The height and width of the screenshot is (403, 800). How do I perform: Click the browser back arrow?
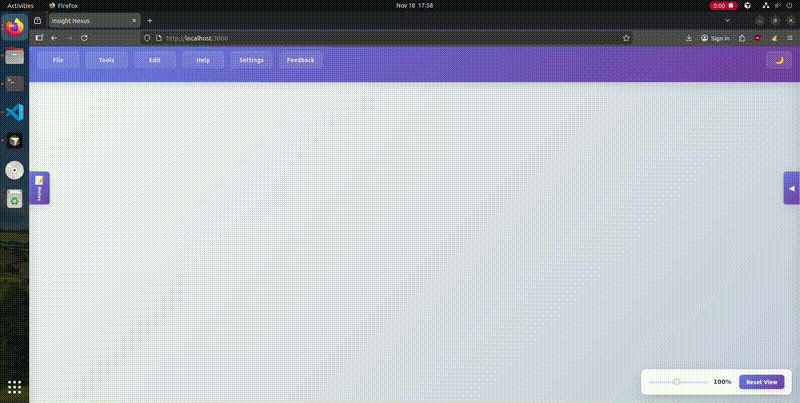(54, 38)
